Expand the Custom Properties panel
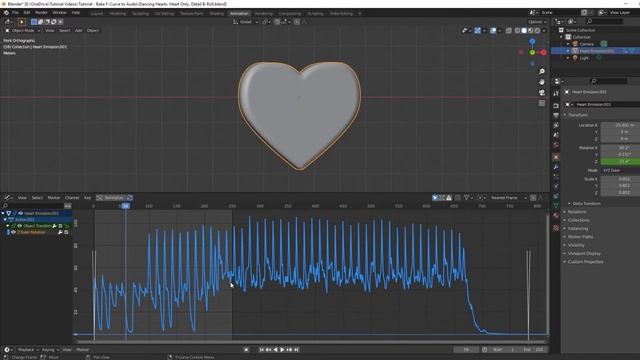This screenshot has width=640, height=360. point(585,262)
